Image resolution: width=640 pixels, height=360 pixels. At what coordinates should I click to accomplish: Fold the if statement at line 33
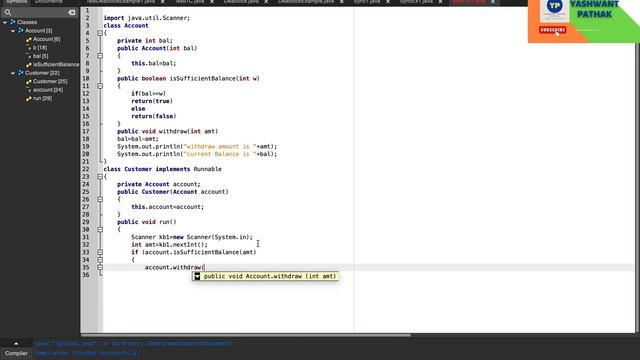100,252
